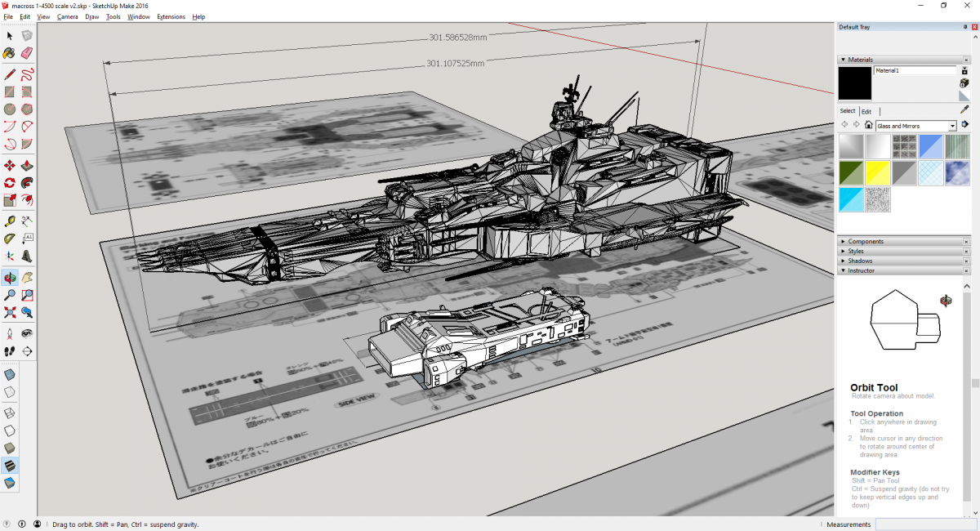Screen dimensions: 980x531
Task: Toggle Back Edges display style
Action: [10, 392]
